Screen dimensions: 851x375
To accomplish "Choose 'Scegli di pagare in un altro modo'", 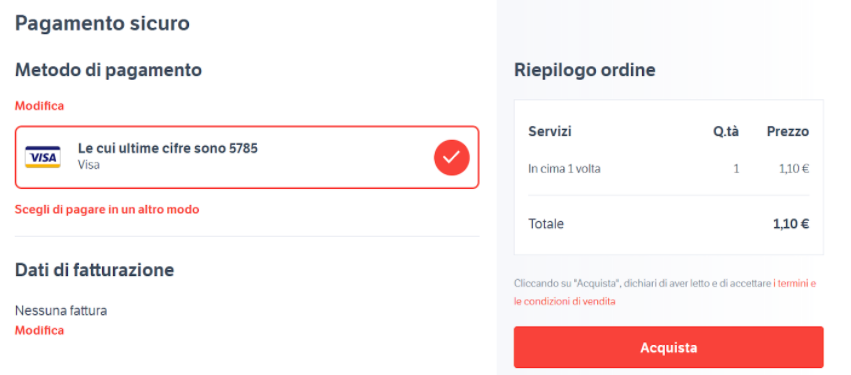I will point(107,209).
